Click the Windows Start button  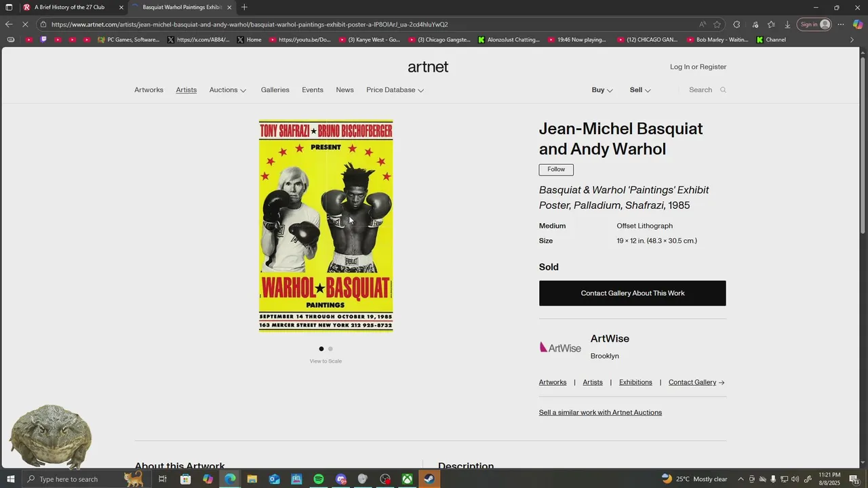click(10, 479)
